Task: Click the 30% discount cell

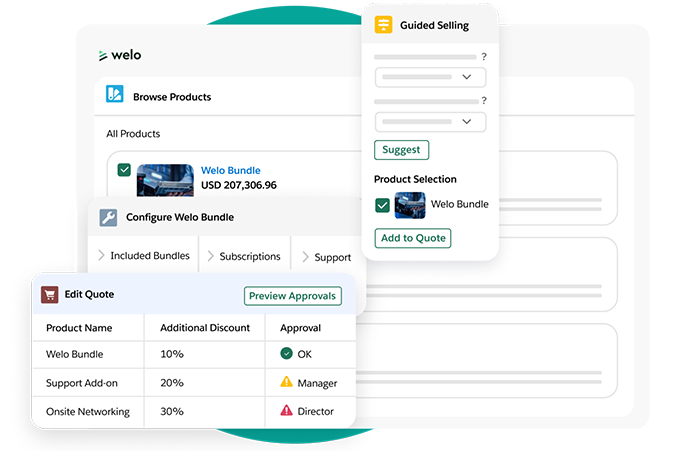Action: point(172,412)
